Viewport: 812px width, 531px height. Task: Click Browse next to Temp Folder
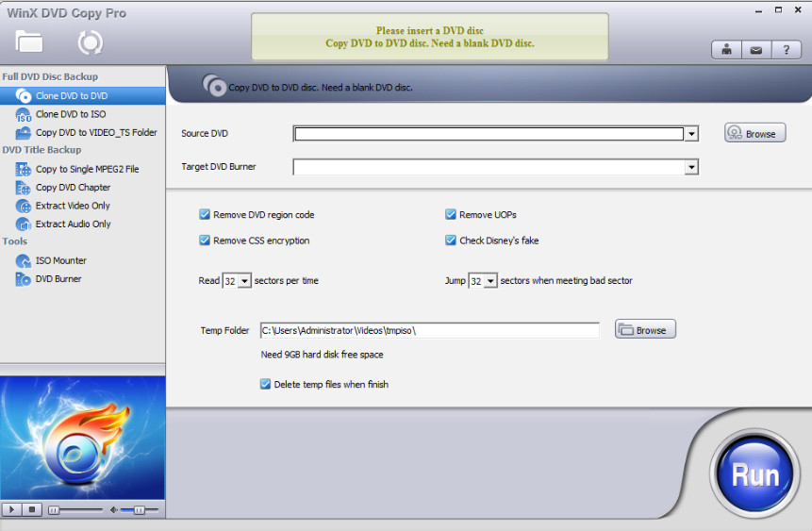tap(645, 329)
